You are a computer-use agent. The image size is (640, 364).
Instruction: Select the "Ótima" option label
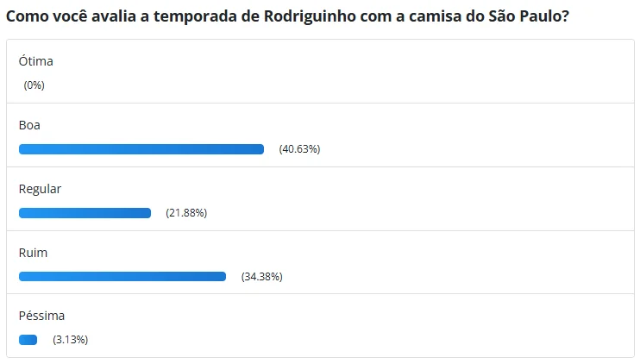tap(36, 61)
